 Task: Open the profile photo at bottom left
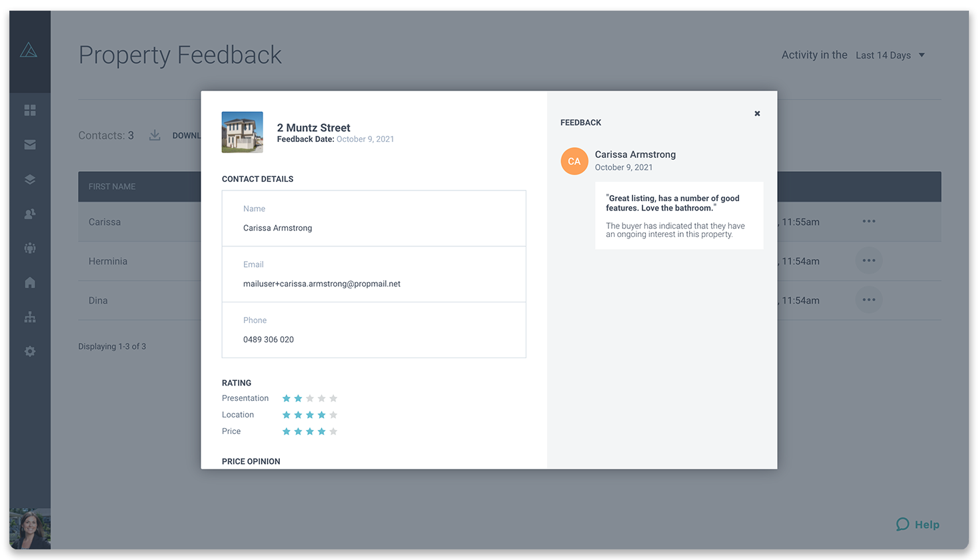pyautogui.click(x=30, y=528)
